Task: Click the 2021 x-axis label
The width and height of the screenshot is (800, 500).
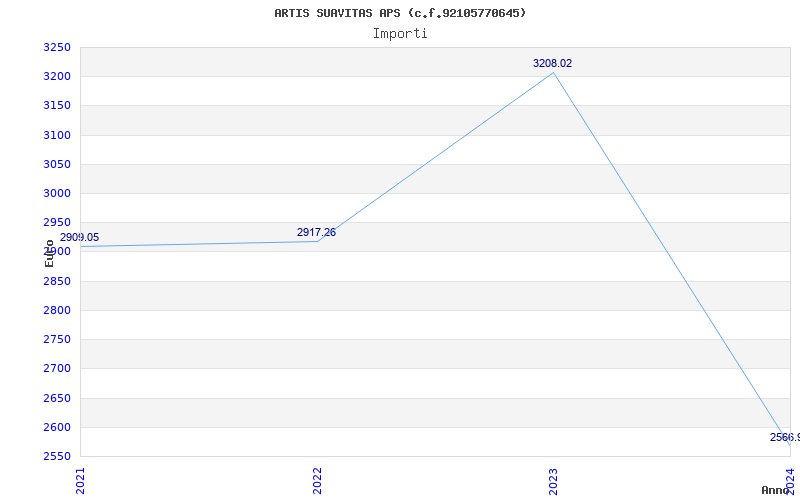Action: (x=81, y=481)
